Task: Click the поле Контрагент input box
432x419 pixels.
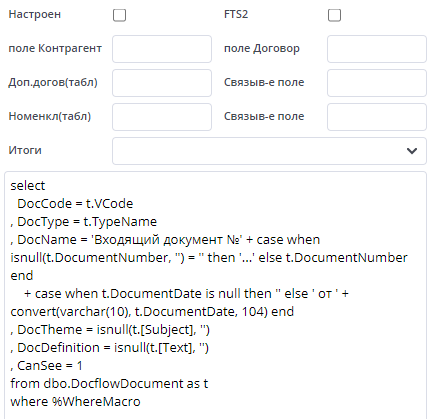Action: coord(162,49)
